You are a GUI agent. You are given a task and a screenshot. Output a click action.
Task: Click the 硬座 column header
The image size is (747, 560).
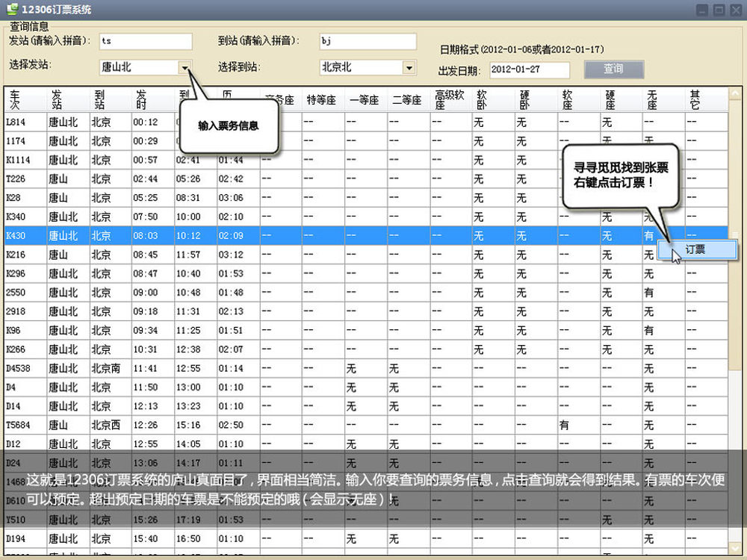(622, 99)
